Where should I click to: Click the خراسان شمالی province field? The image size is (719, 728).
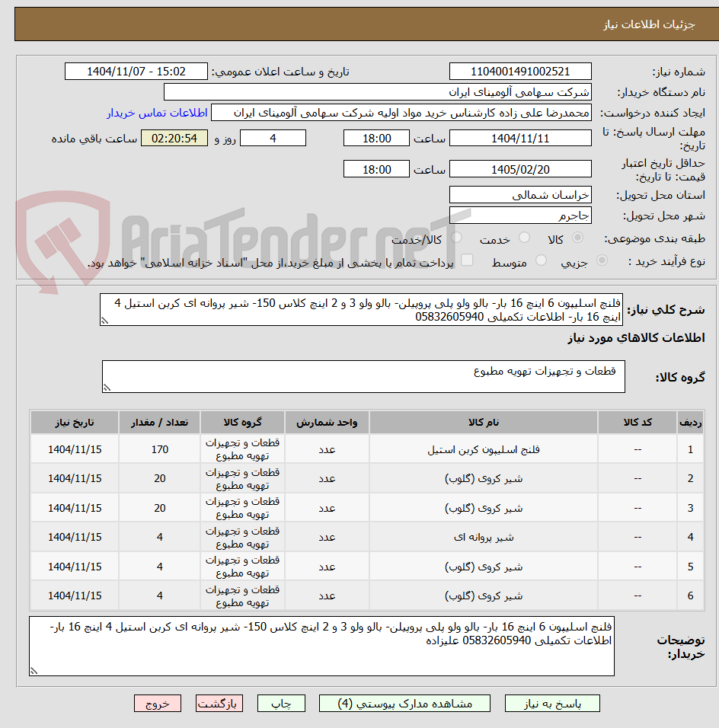520,194
